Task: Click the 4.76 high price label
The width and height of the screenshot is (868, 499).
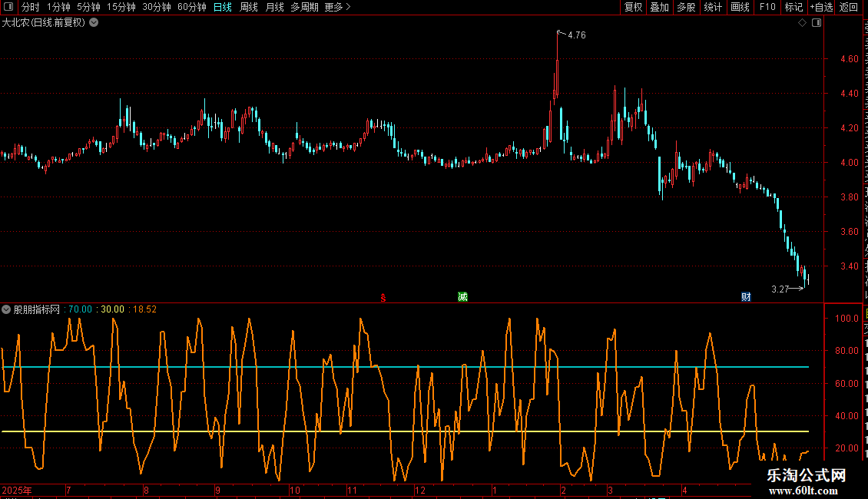Action: point(576,35)
